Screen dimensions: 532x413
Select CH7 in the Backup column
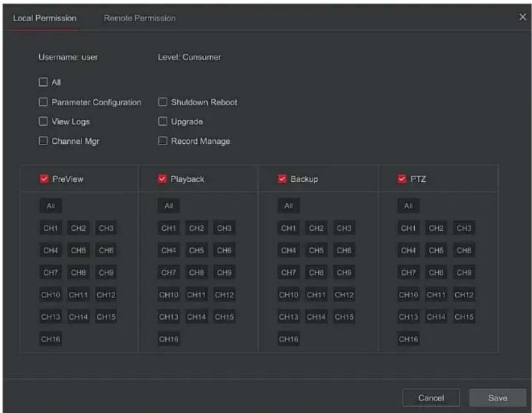tap(289, 273)
